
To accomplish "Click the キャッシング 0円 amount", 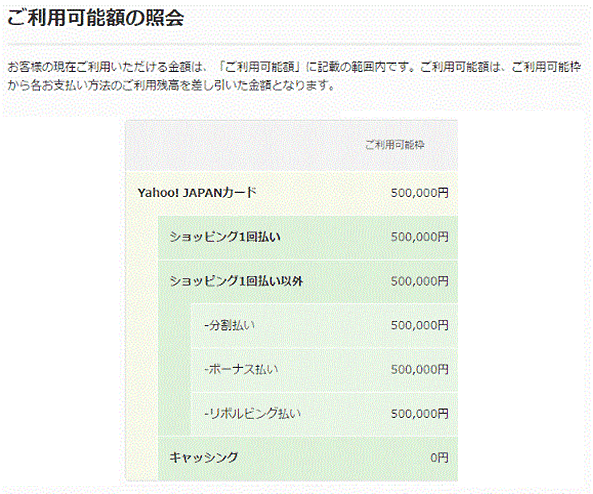I will click(x=439, y=458).
